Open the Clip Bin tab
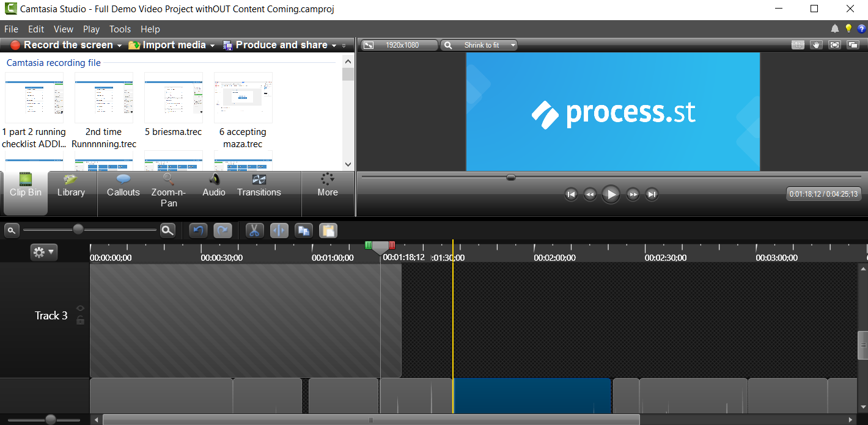The height and width of the screenshot is (425, 868). point(26,193)
